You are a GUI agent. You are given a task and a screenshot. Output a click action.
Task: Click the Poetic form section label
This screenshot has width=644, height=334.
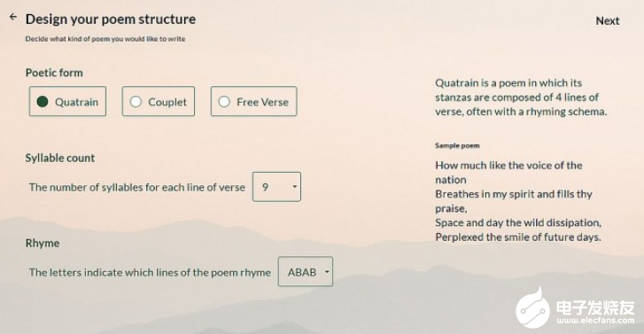point(54,73)
